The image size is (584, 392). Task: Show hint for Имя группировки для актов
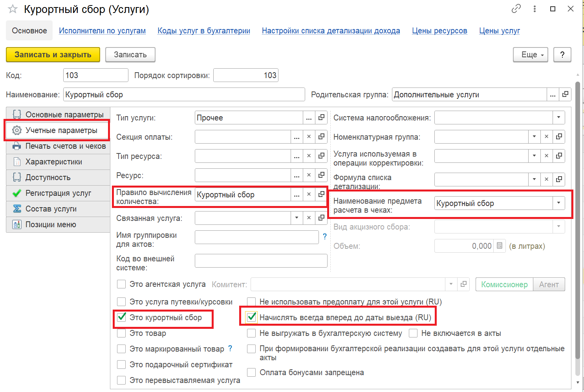coord(325,237)
